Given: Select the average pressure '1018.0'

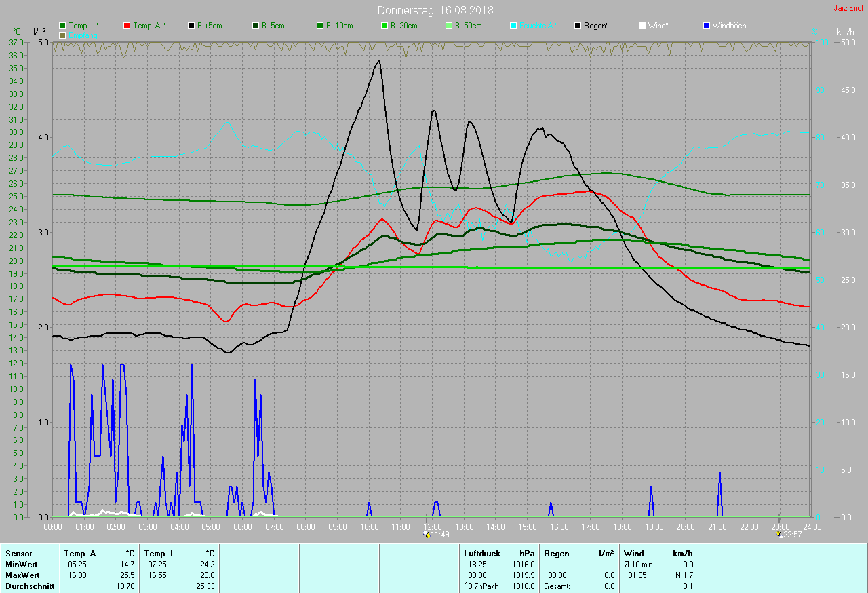Looking at the screenshot, I should [523, 586].
